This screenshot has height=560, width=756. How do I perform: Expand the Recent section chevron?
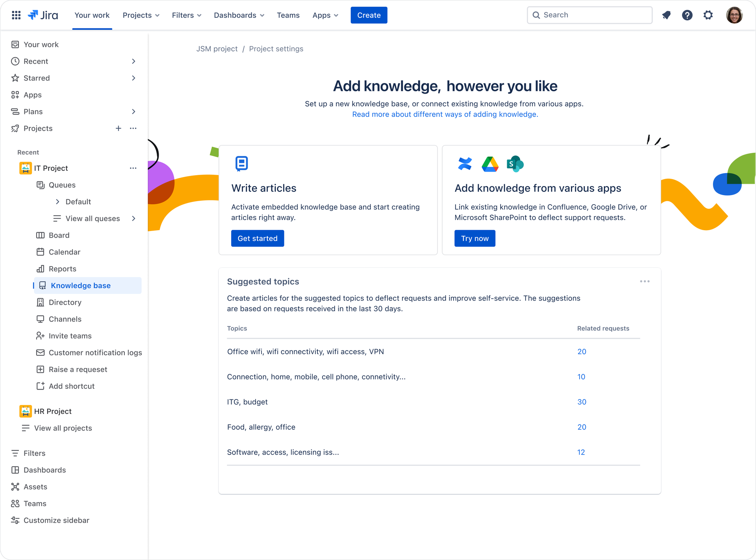click(x=133, y=61)
